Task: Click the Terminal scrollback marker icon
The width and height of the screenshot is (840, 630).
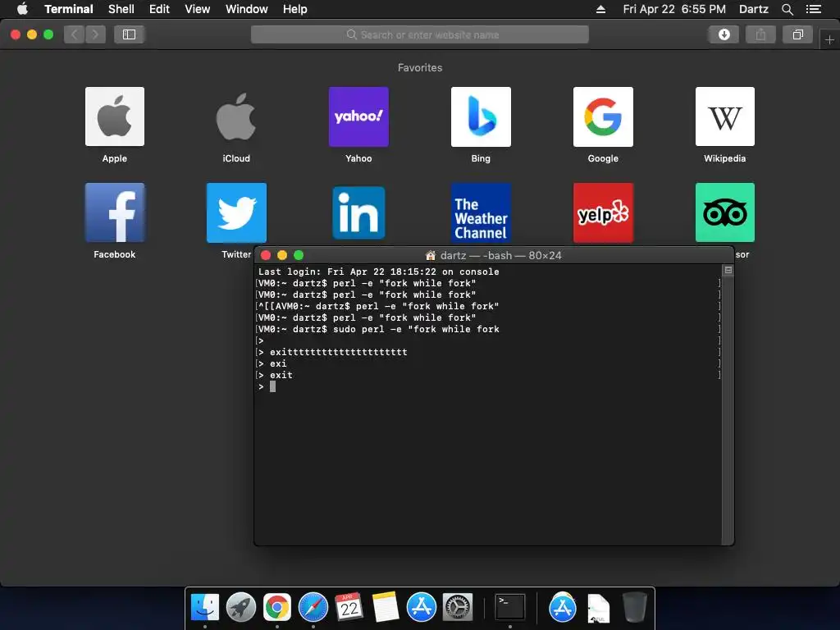Action: point(728,270)
